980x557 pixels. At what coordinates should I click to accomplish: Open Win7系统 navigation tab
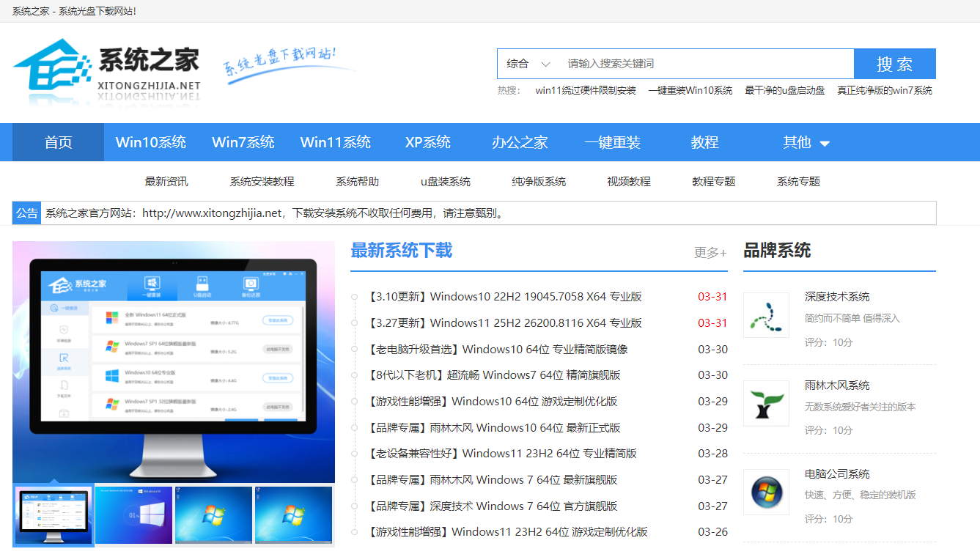point(243,142)
